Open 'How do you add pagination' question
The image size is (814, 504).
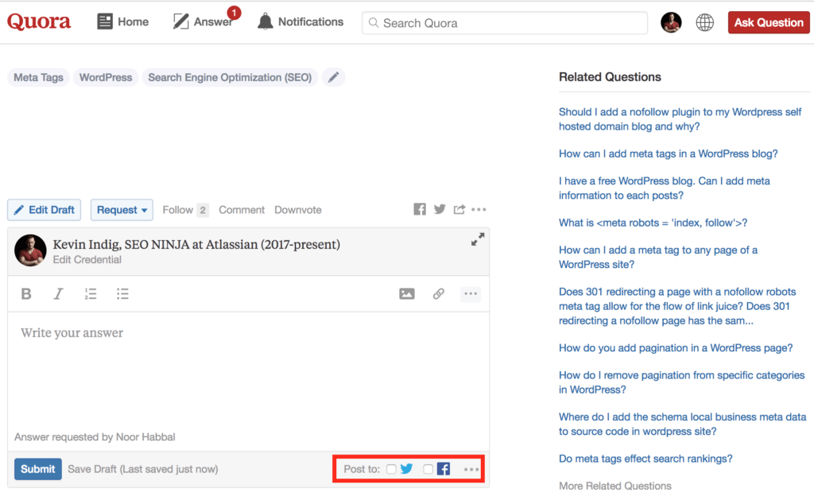(x=676, y=347)
